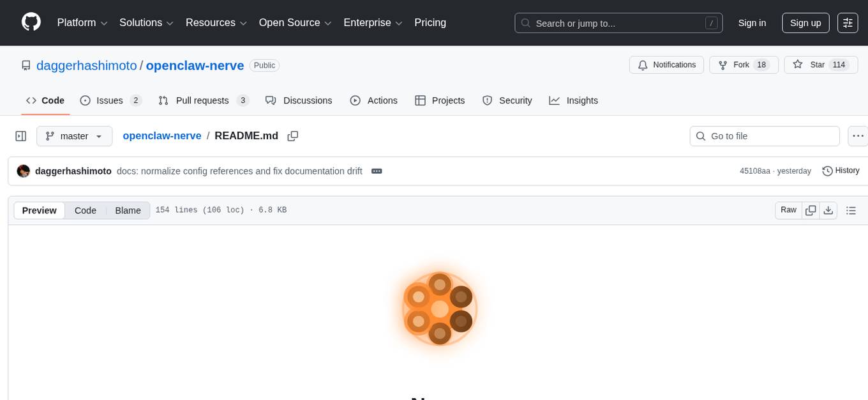Open the Actions tab
This screenshot has width=868, height=400.
(x=374, y=100)
